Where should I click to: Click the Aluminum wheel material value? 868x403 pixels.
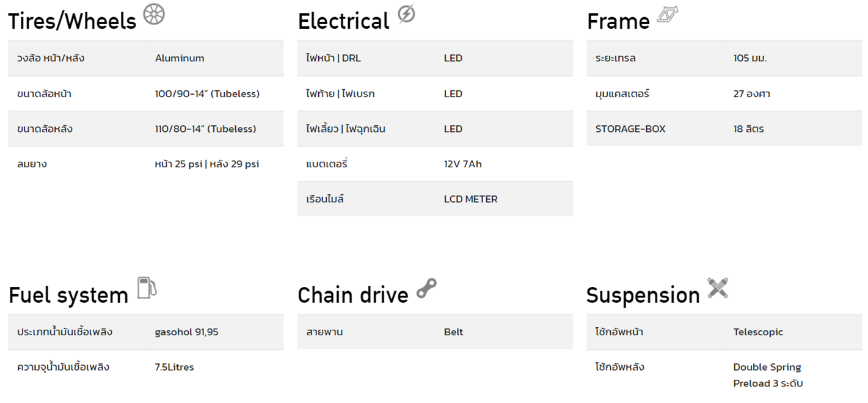click(180, 59)
